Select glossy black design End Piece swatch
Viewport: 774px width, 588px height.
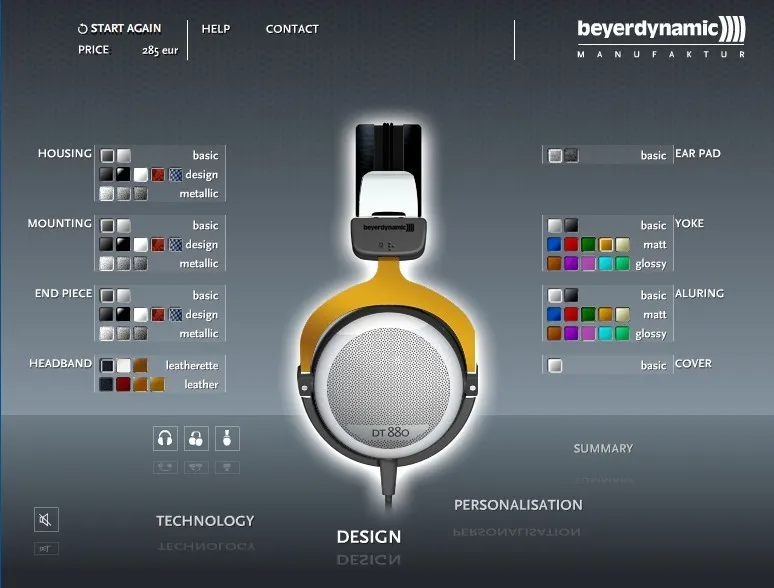(x=123, y=315)
